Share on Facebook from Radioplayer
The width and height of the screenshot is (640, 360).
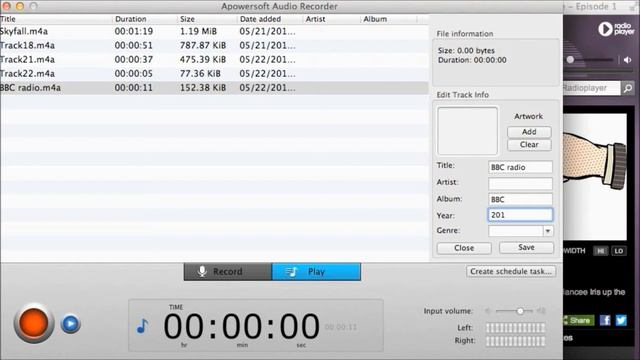click(x=605, y=320)
